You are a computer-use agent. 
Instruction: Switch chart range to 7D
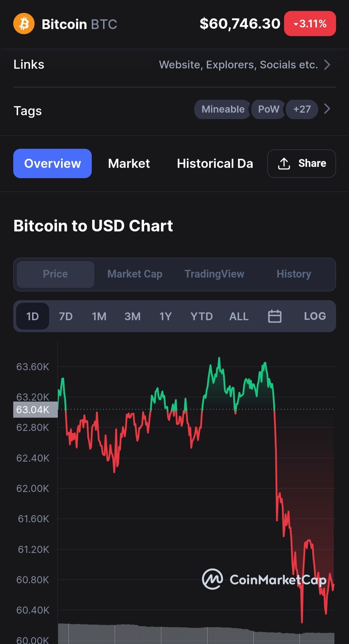tap(66, 316)
